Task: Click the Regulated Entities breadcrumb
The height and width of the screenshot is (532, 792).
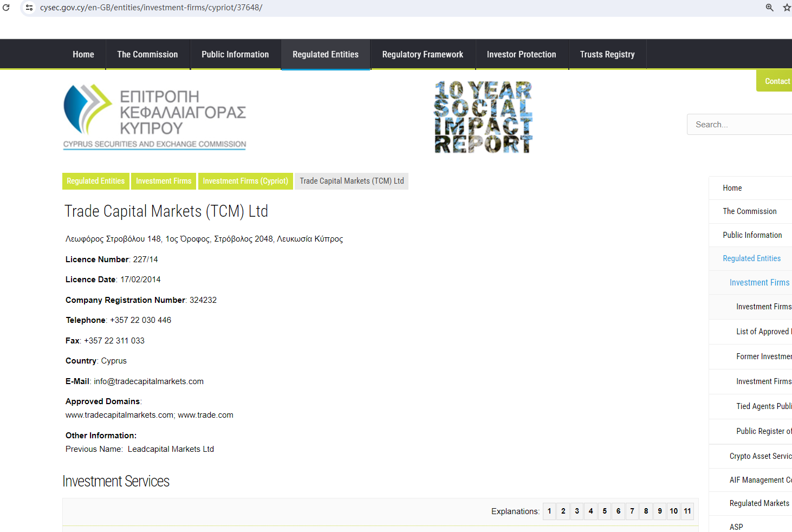Action: pyautogui.click(x=96, y=181)
